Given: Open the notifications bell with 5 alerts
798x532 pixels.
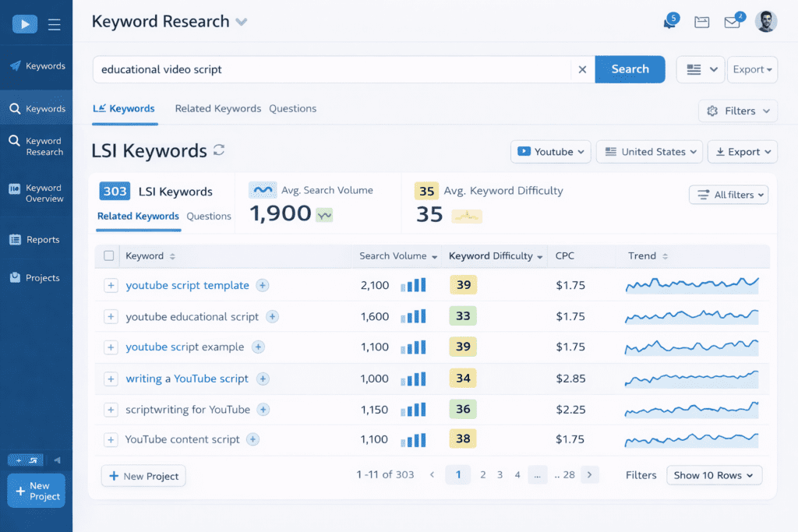Looking at the screenshot, I should pos(669,22).
